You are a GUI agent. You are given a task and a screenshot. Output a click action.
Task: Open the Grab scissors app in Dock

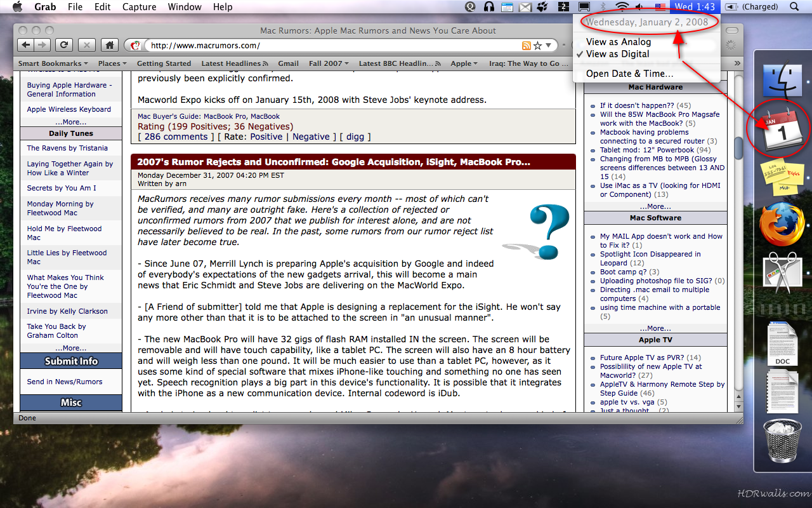(x=783, y=273)
